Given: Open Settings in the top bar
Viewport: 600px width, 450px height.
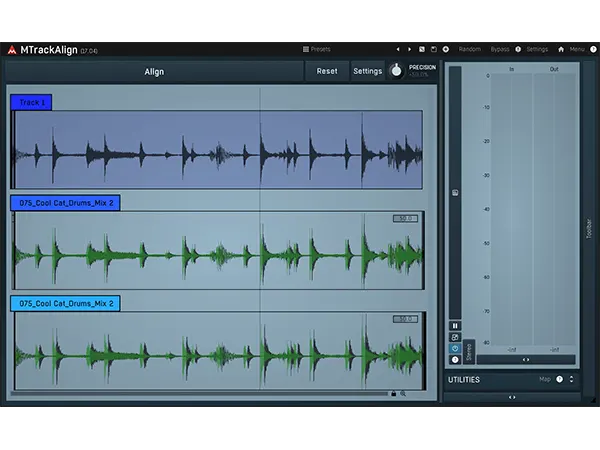Looking at the screenshot, I should [x=537, y=49].
